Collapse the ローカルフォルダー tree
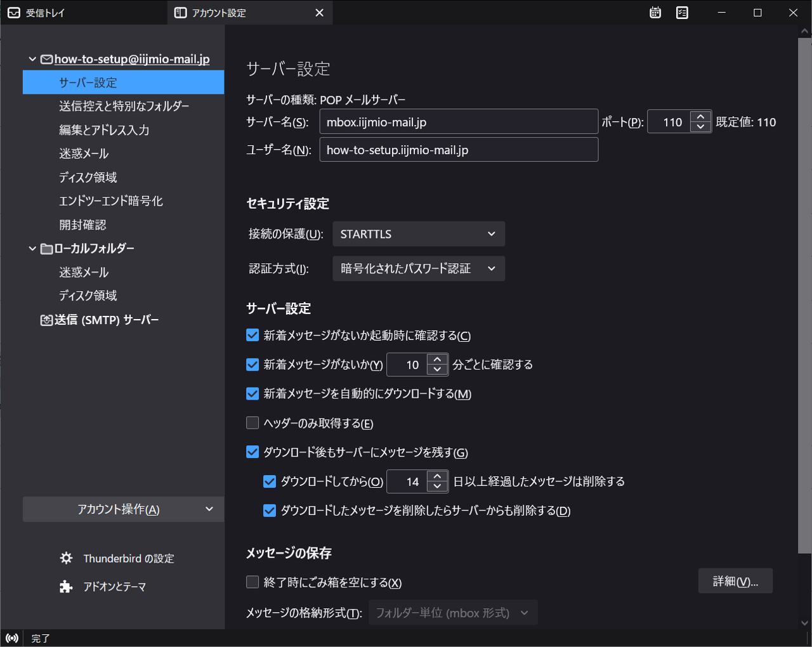Image resolution: width=812 pixels, height=647 pixels. tap(32, 249)
